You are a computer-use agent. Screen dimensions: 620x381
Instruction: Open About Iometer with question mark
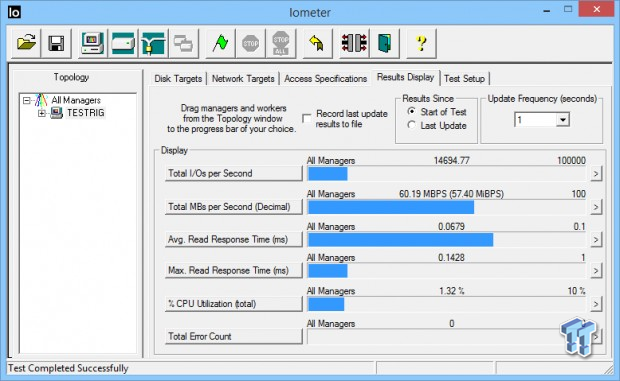(x=422, y=43)
